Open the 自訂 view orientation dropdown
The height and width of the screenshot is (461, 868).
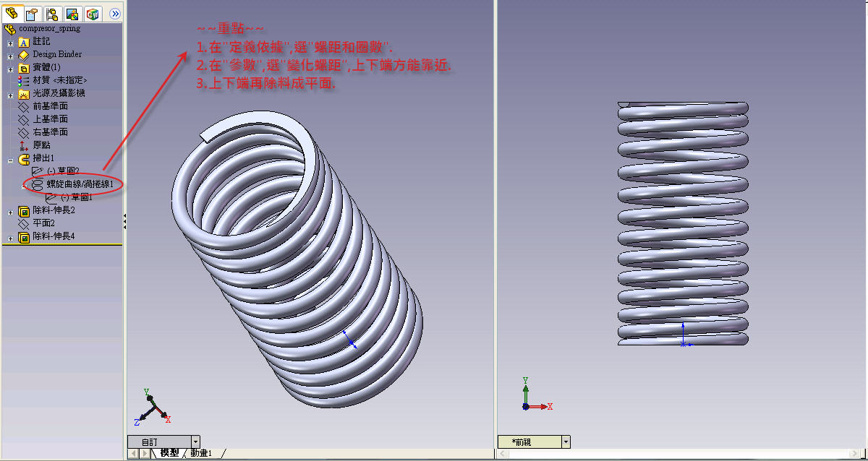(x=195, y=441)
